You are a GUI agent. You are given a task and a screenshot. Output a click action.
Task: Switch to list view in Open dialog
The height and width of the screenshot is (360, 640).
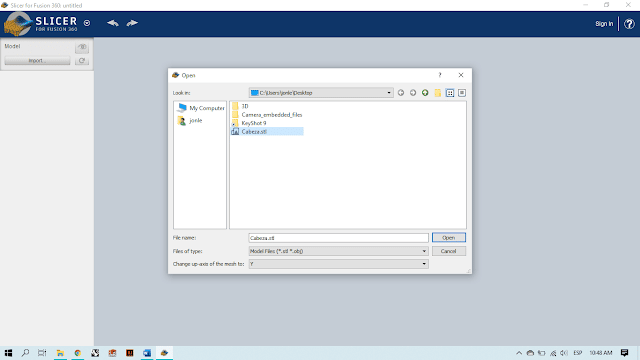(x=450, y=93)
